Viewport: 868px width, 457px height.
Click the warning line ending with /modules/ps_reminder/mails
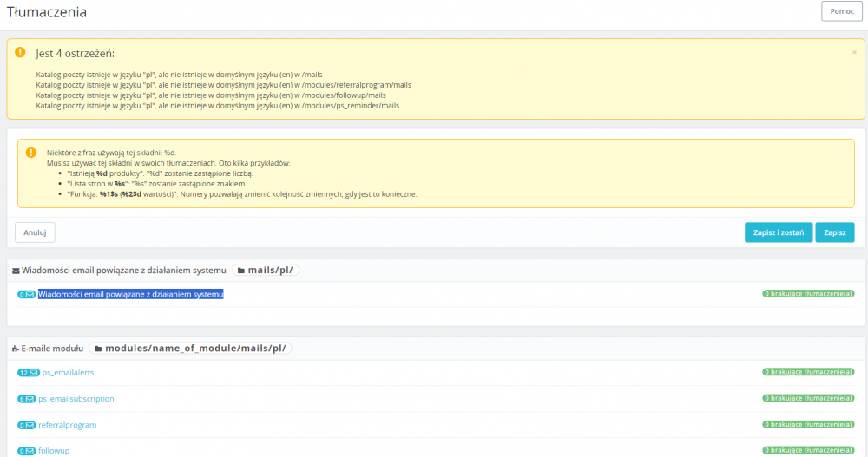coord(218,106)
